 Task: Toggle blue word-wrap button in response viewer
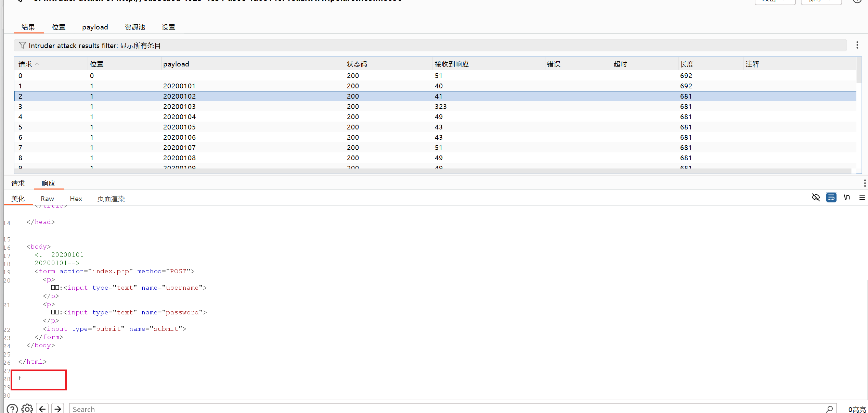point(831,198)
